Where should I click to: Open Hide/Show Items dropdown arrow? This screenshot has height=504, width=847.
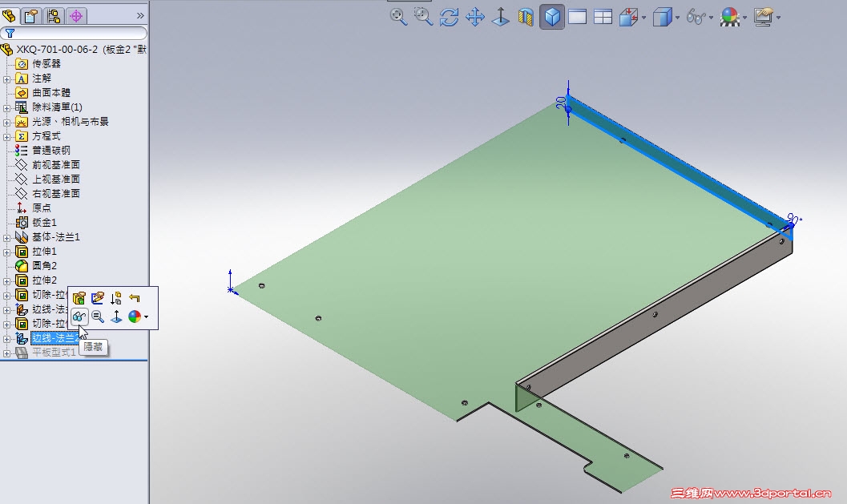point(712,18)
